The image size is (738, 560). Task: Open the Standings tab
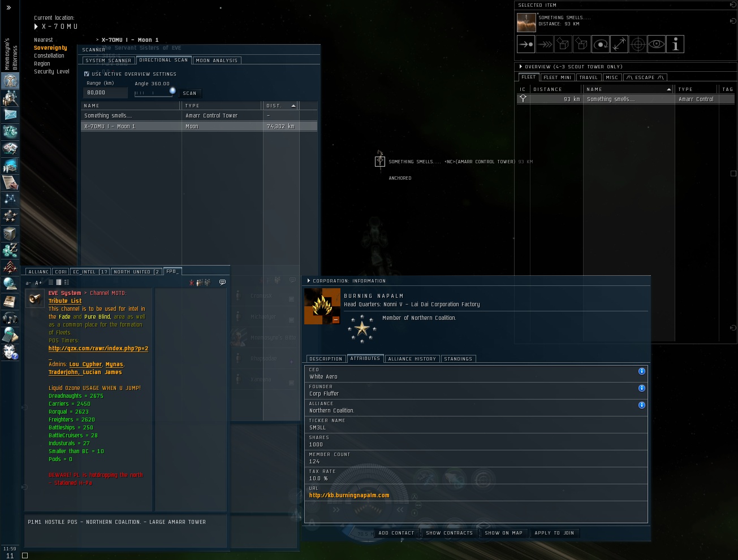[458, 359]
